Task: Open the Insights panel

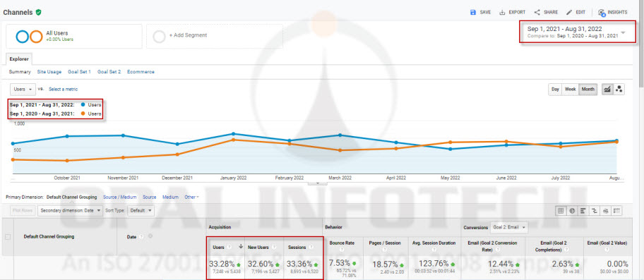Action: (613, 12)
